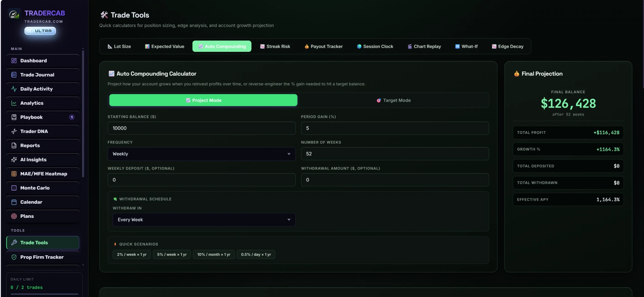Click the MAE/MFE Heatmap table icon
This screenshot has height=297, width=644.
14,174
